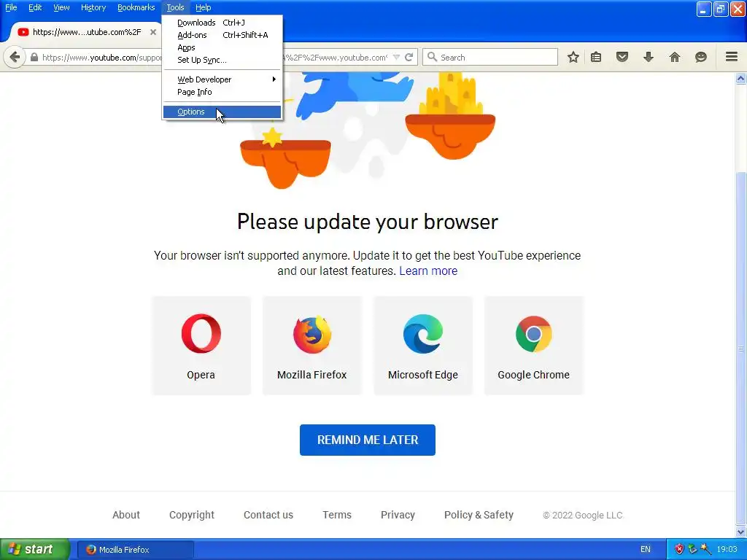Click the Mozilla Firefox taskbar button
Viewport: 747px width, 560px height.
[x=136, y=550]
